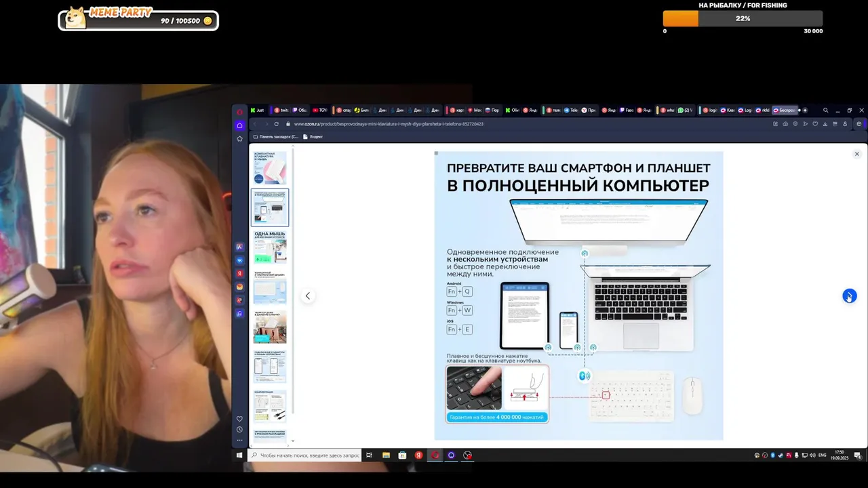The width and height of the screenshot is (868, 488).
Task: Open the Яндекс bookmark
Action: 313,137
